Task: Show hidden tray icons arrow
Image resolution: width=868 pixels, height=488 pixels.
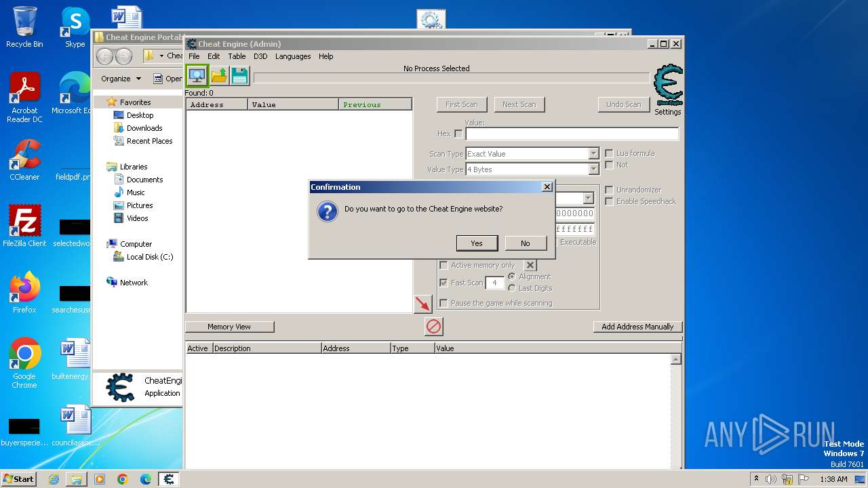Action: pos(755,479)
